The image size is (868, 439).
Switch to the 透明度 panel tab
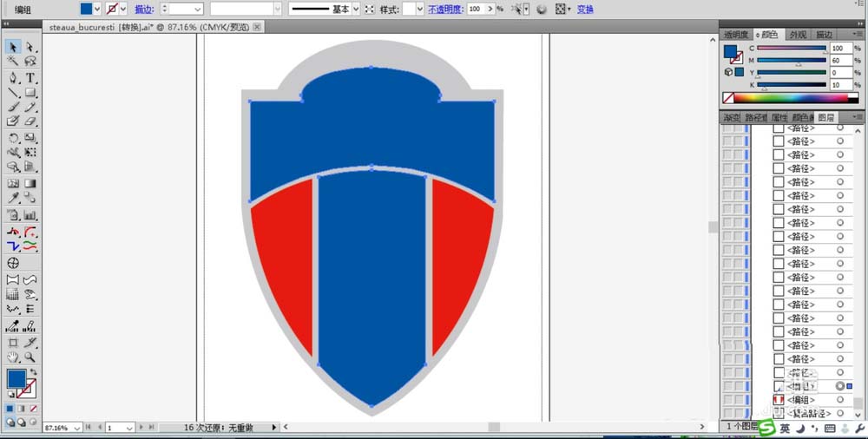pos(736,35)
